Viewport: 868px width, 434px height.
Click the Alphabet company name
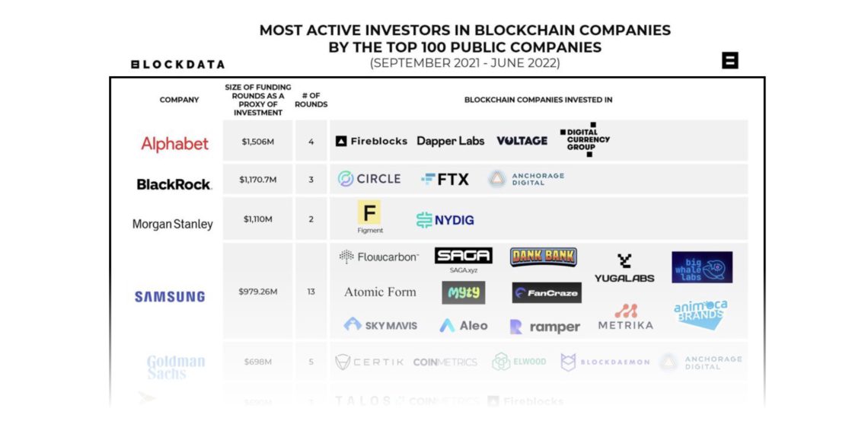[174, 144]
